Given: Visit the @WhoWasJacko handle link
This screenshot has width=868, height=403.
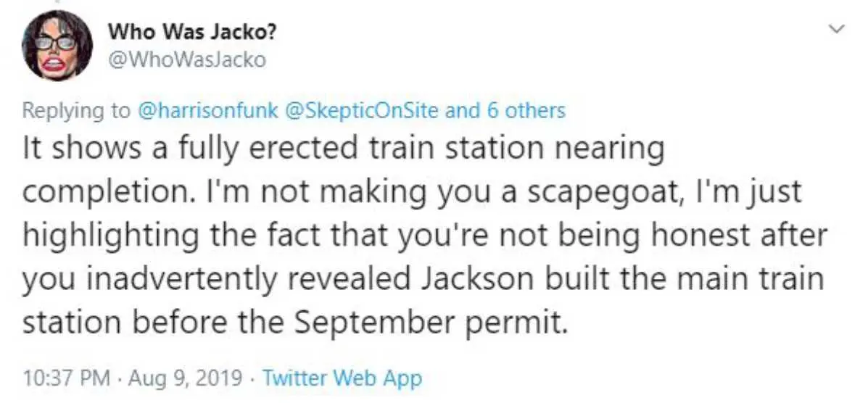Looking at the screenshot, I should [x=186, y=60].
